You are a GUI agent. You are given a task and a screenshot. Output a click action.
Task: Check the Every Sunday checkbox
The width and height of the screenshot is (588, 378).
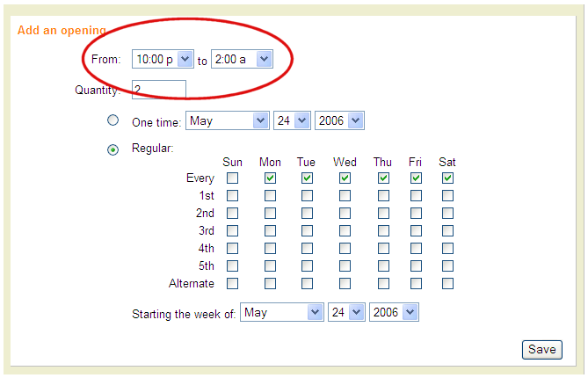pyautogui.click(x=233, y=178)
